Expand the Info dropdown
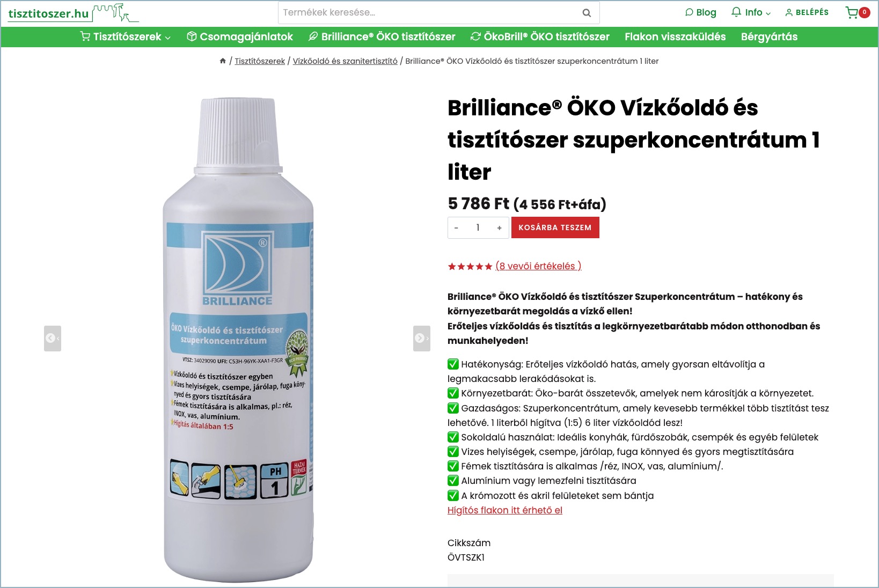 tap(751, 12)
